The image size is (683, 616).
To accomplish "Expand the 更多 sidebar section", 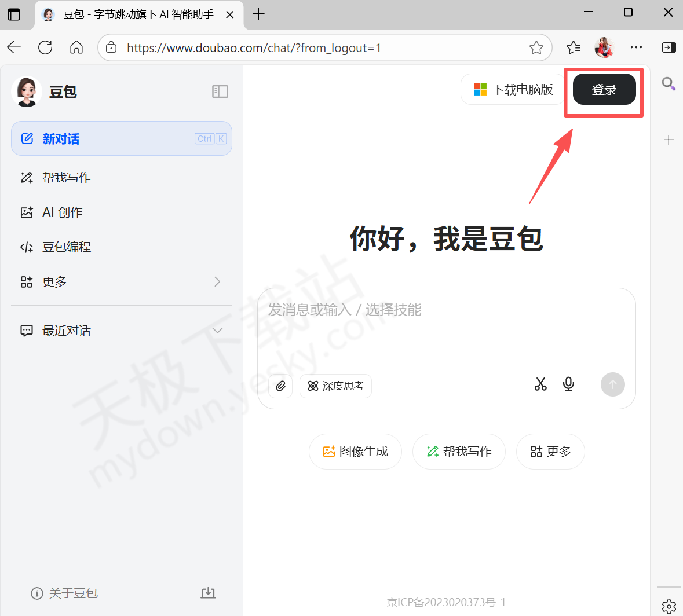I will pyautogui.click(x=217, y=281).
